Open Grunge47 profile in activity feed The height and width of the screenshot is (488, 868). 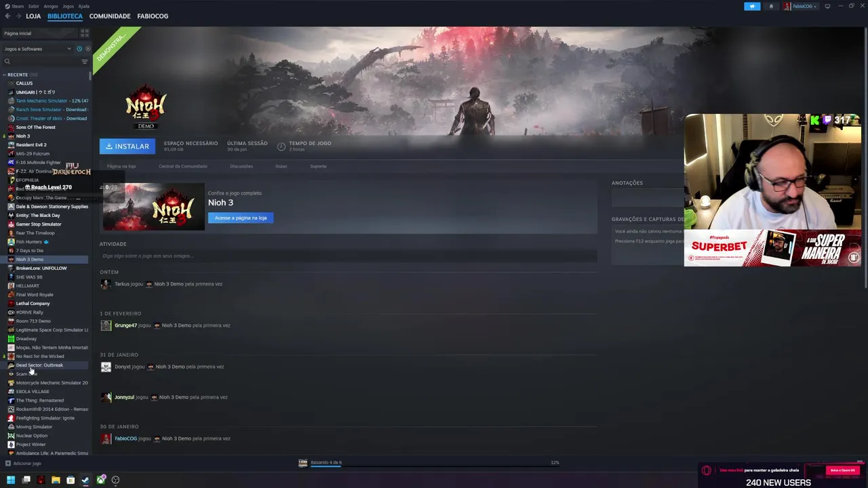click(125, 325)
